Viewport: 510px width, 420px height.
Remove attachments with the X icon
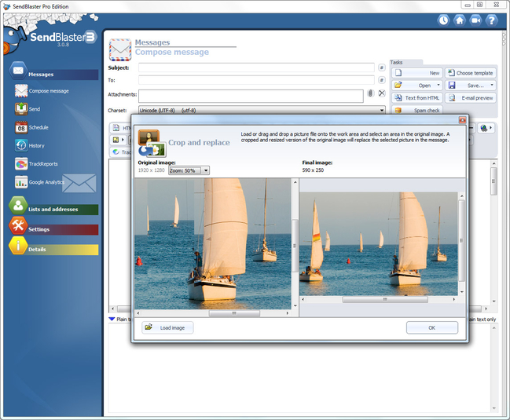pyautogui.click(x=382, y=93)
